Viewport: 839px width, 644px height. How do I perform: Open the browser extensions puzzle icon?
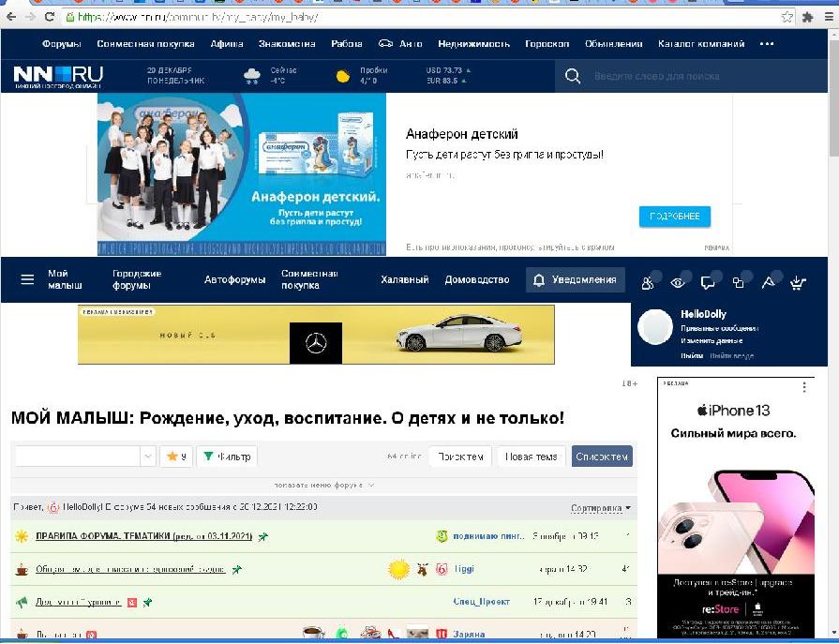coord(807,17)
